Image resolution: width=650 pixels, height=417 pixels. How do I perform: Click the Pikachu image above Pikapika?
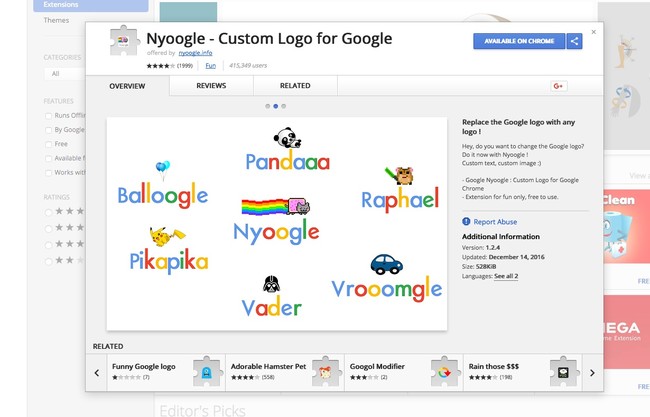[167, 237]
